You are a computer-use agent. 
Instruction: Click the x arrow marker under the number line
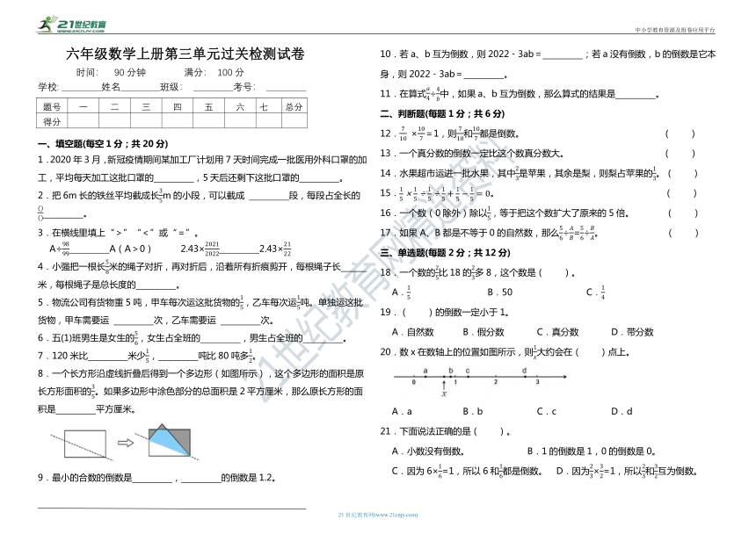click(x=444, y=388)
